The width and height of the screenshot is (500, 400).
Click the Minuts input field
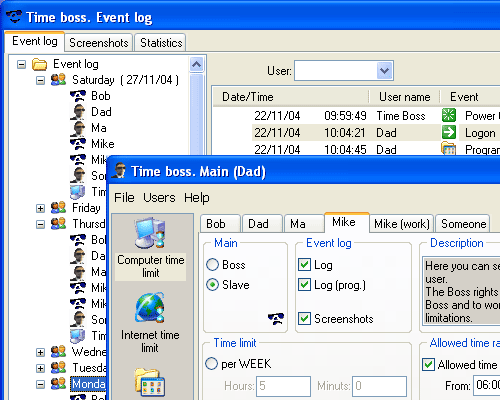point(379,386)
